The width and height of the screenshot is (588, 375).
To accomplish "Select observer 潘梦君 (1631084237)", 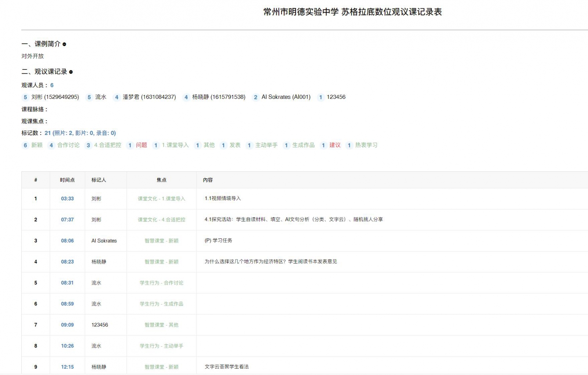I will tap(149, 97).
